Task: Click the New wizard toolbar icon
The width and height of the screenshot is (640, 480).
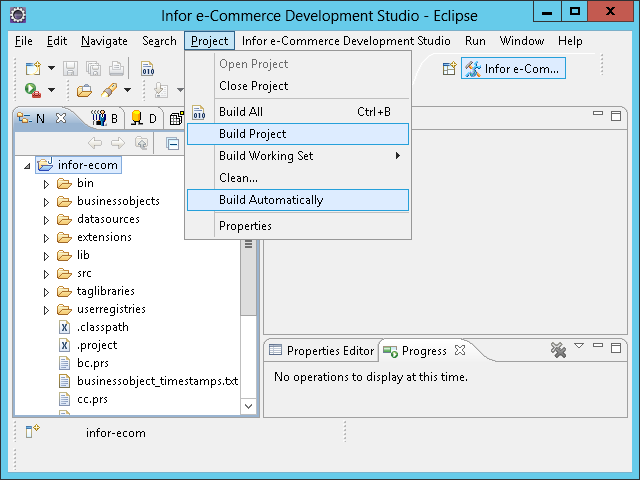Action: pos(32,68)
